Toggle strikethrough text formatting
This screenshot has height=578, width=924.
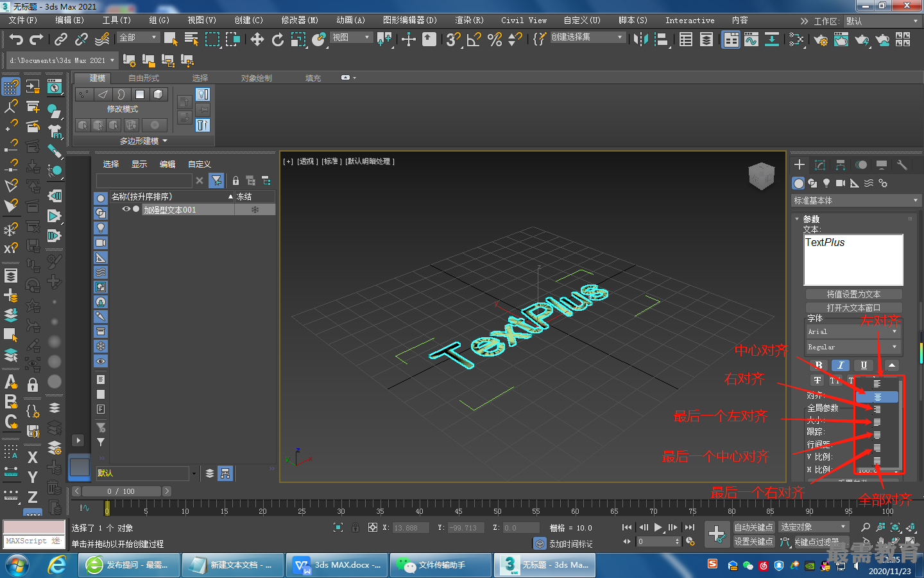[x=817, y=380]
